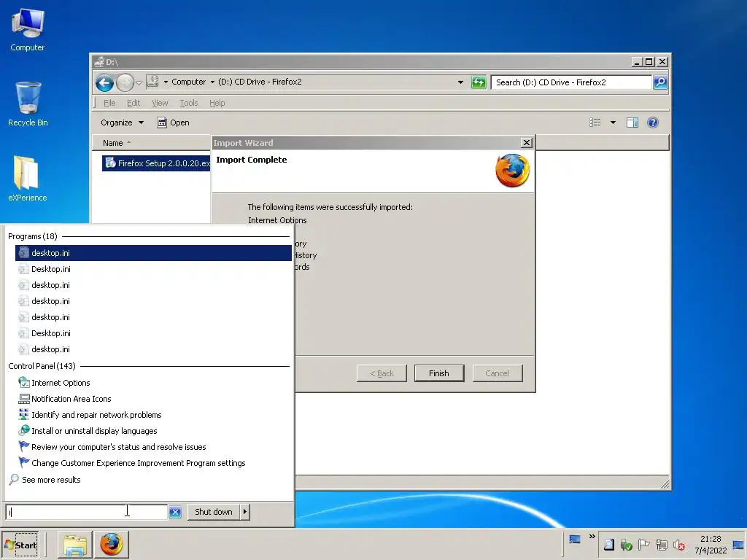This screenshot has height=560, width=747.
Task: Clear the Start menu search text
Action: (x=175, y=513)
